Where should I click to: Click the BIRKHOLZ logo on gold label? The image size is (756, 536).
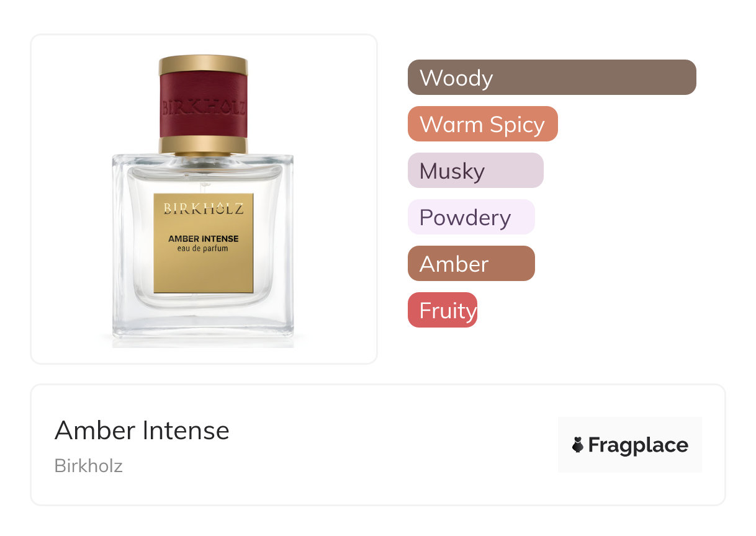[x=204, y=208]
